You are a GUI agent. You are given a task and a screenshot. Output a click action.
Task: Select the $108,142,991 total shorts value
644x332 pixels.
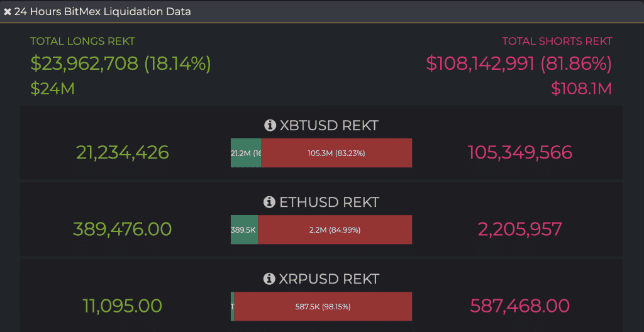(x=519, y=64)
